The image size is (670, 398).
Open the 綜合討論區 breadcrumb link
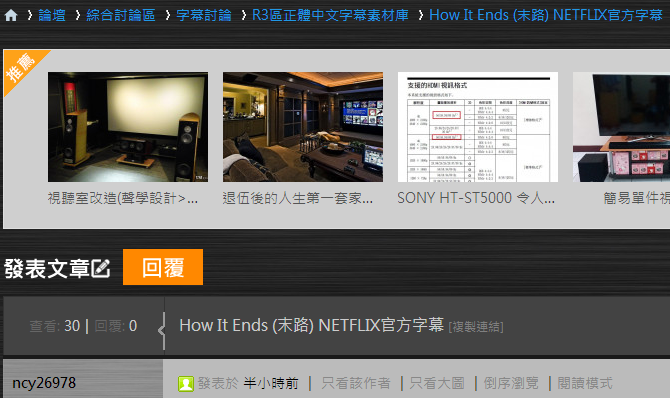click(x=120, y=15)
